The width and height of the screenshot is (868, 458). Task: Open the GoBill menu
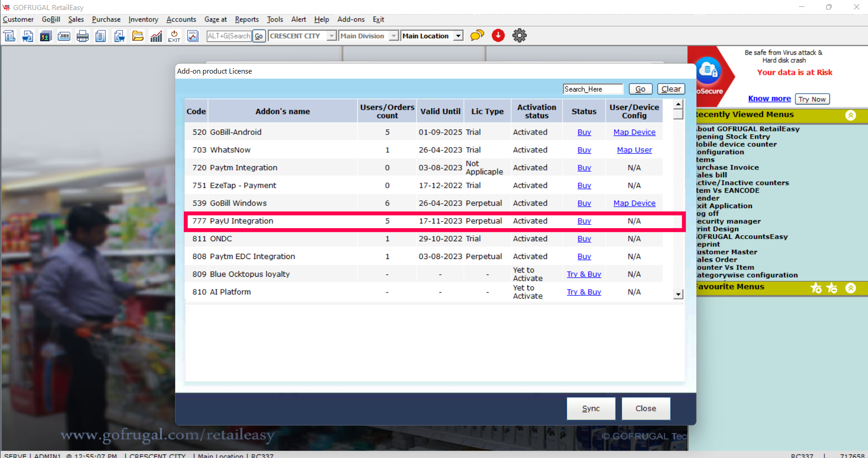click(x=51, y=20)
